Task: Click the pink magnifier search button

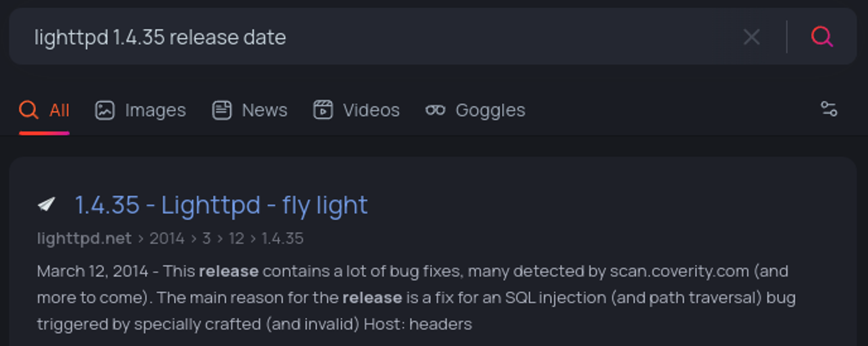Action: click(822, 37)
